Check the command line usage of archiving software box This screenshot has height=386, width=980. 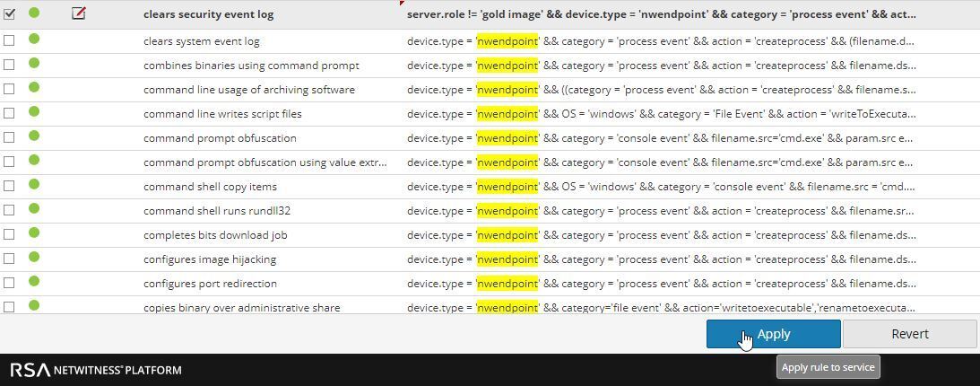coord(9,89)
